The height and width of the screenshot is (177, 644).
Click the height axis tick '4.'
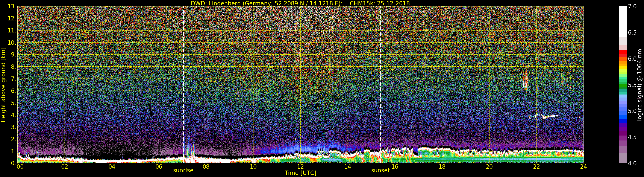pos(13,115)
